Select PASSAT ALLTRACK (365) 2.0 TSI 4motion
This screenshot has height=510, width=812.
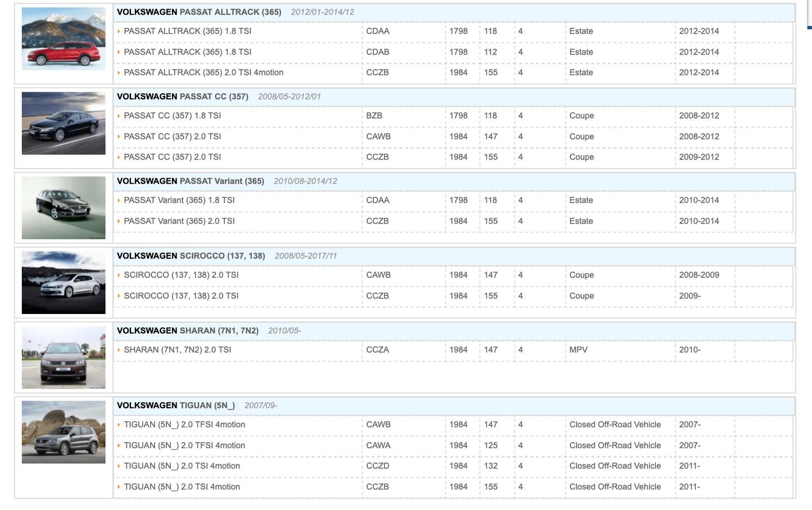tap(203, 72)
